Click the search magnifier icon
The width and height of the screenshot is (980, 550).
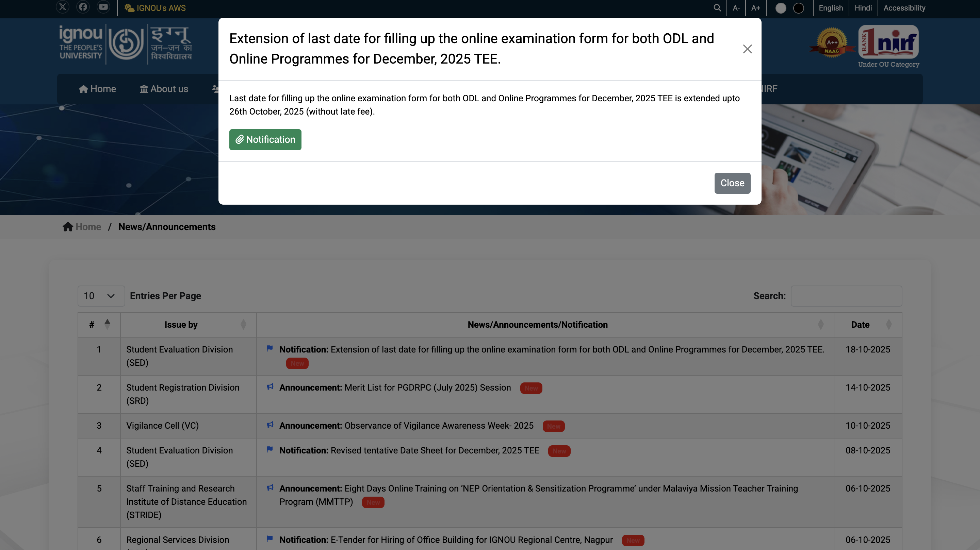click(717, 8)
